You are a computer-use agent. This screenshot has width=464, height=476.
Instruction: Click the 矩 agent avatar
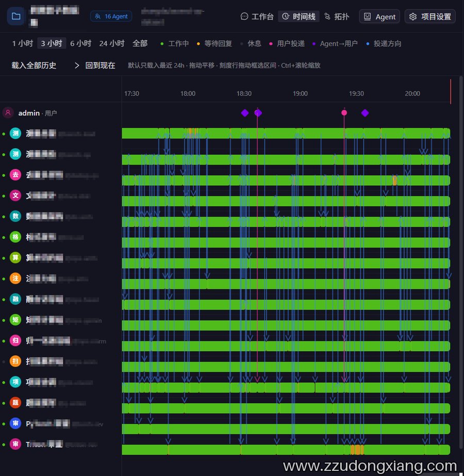(15, 320)
